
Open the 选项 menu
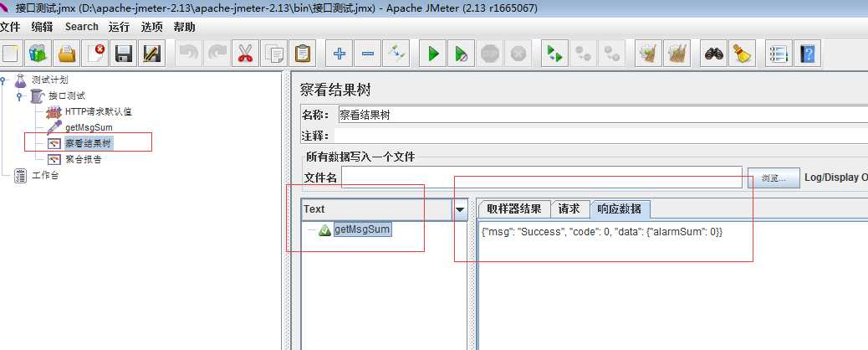tap(151, 27)
